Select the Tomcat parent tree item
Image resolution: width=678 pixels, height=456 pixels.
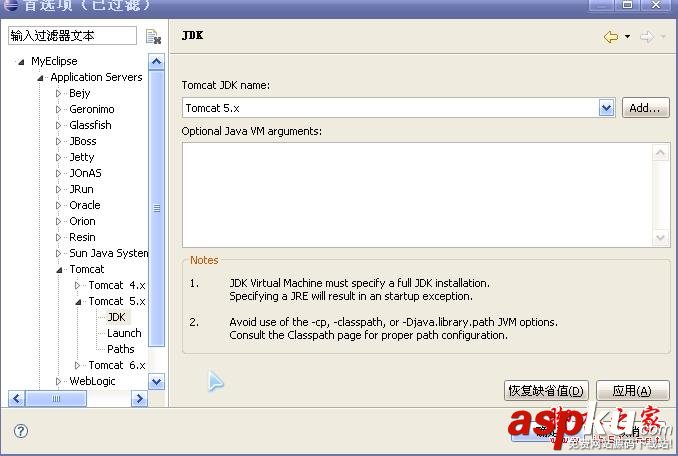tap(86, 269)
